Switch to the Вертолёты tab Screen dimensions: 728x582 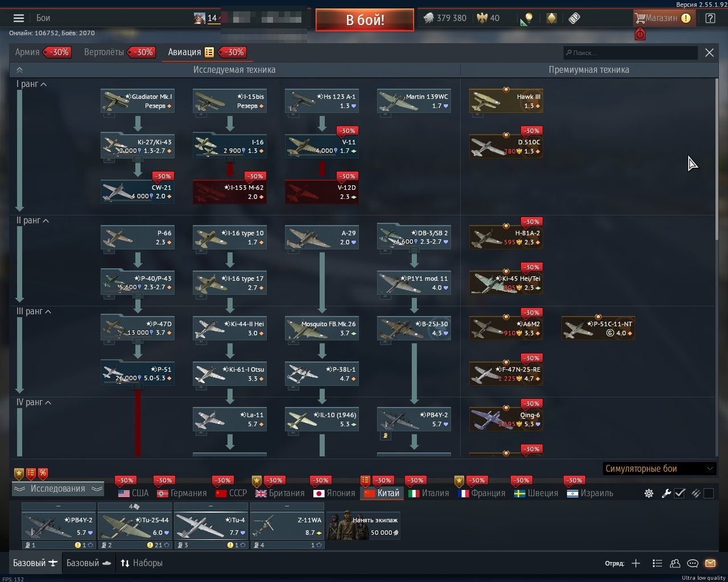tap(104, 52)
